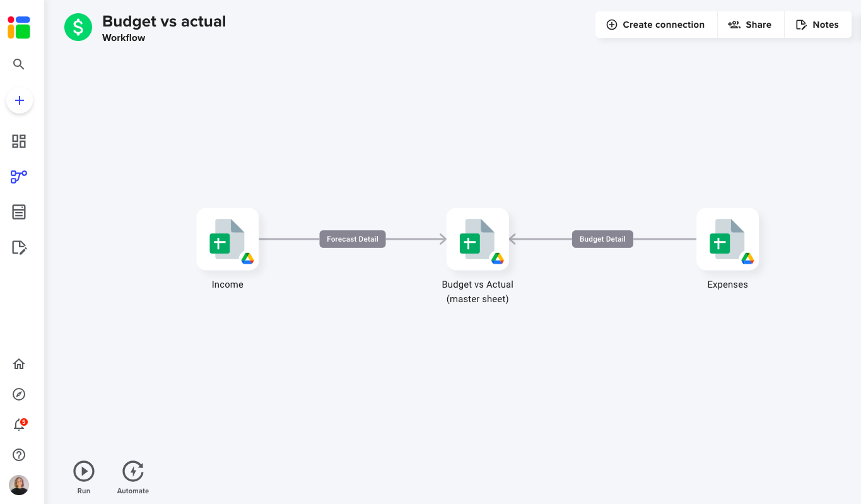
Task: Click the user profile avatar
Action: point(19,485)
